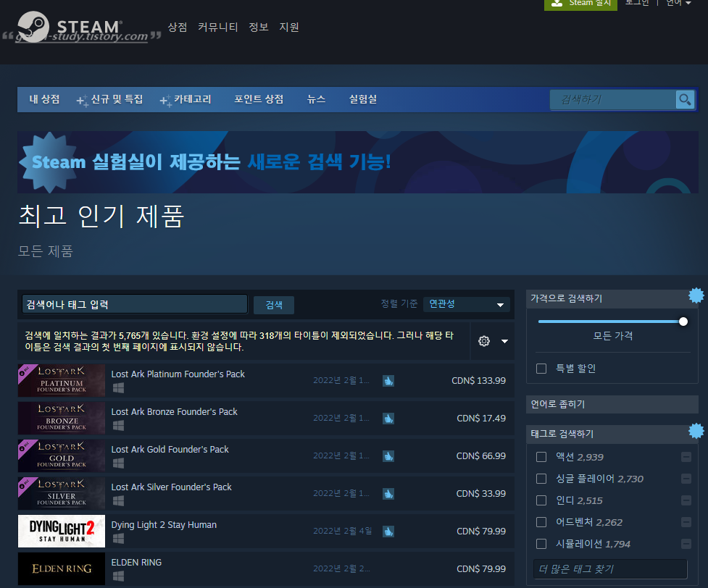This screenshot has height=588, width=708.
Task: Click Windows platform icon under Lost Ark Platinum
Action: click(118, 387)
